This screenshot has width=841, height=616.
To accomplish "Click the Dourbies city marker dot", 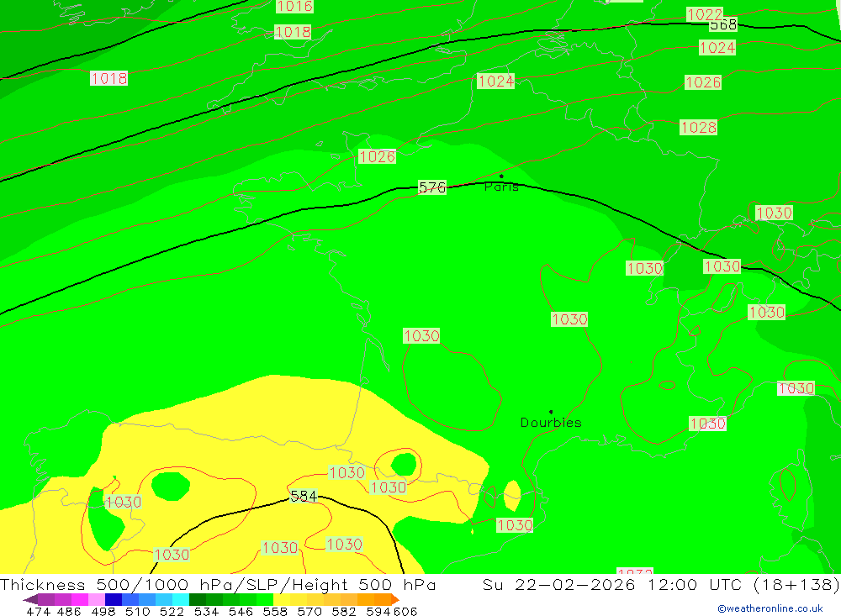I will (551, 412).
